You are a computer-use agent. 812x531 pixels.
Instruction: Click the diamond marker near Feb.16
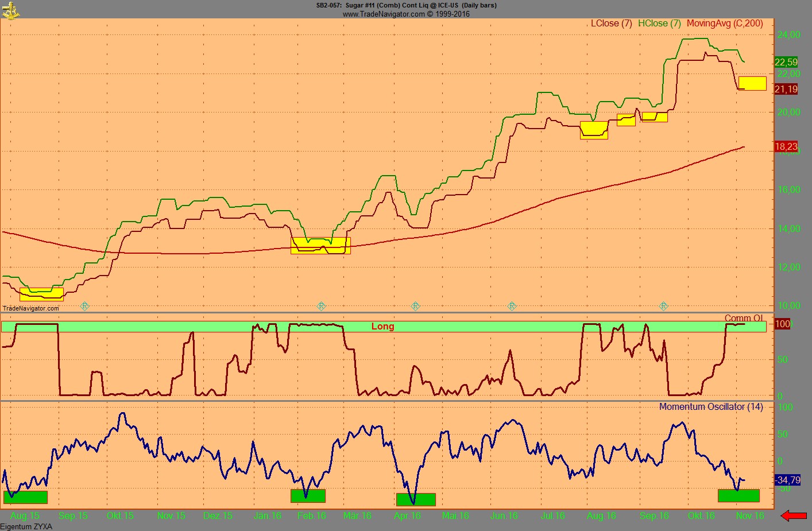[322, 306]
